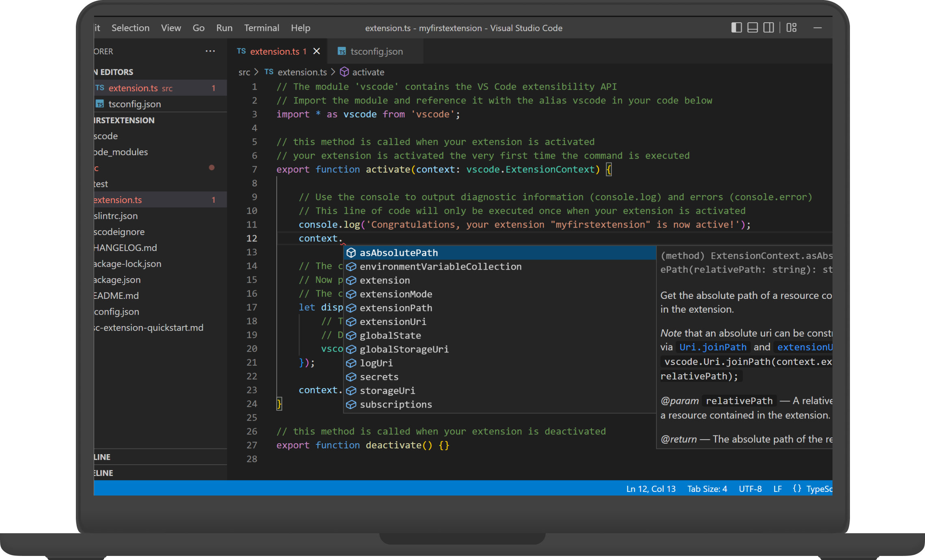Open README.md in the file tree
The height and width of the screenshot is (560, 925).
pyautogui.click(x=160, y=296)
